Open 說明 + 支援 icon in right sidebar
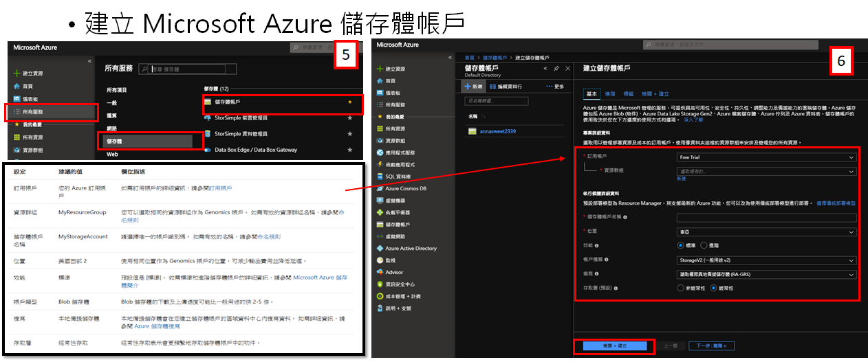 380,308
